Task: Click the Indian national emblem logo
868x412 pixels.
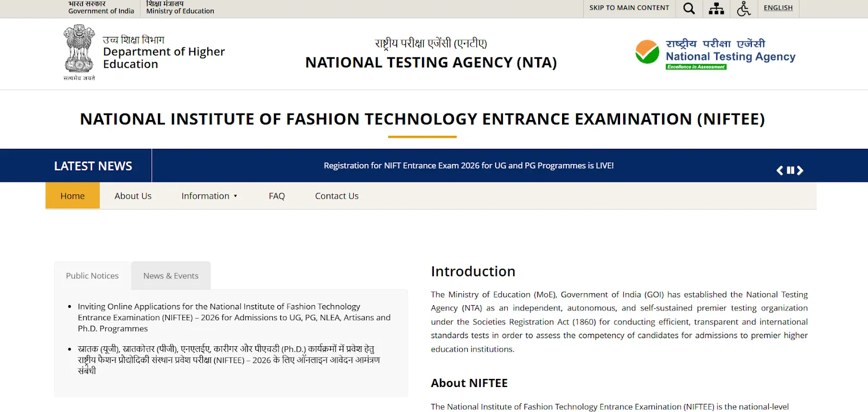Action: coord(79,52)
